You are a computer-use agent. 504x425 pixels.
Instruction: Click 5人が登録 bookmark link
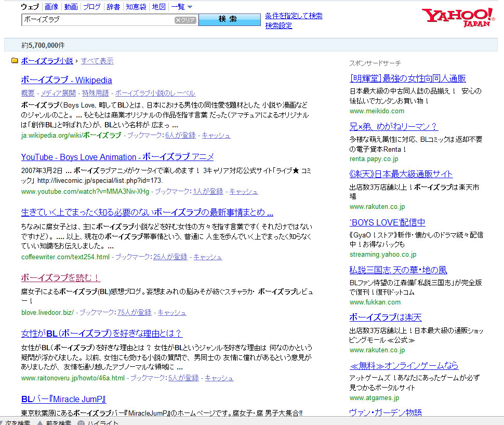(183, 378)
